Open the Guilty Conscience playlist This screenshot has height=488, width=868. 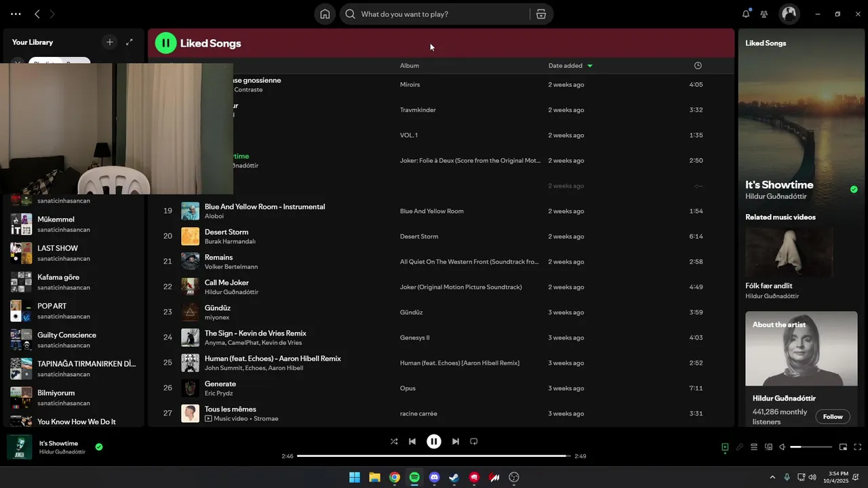coord(73,340)
